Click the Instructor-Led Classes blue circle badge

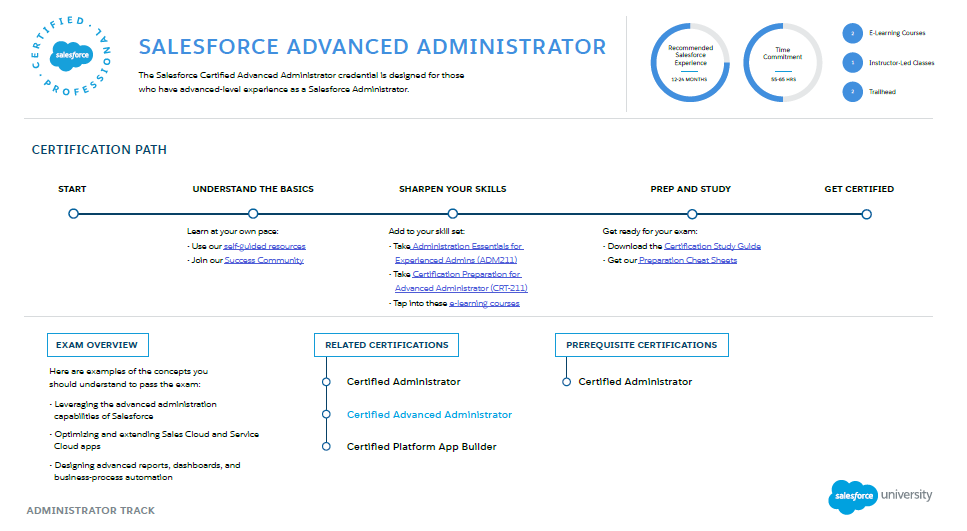pyautogui.click(x=852, y=62)
